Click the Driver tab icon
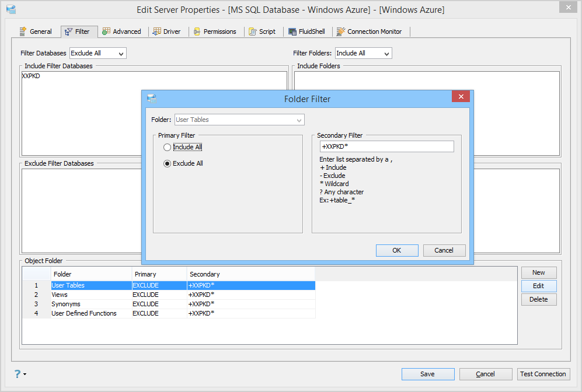Image resolution: width=582 pixels, height=392 pixels. (157, 32)
